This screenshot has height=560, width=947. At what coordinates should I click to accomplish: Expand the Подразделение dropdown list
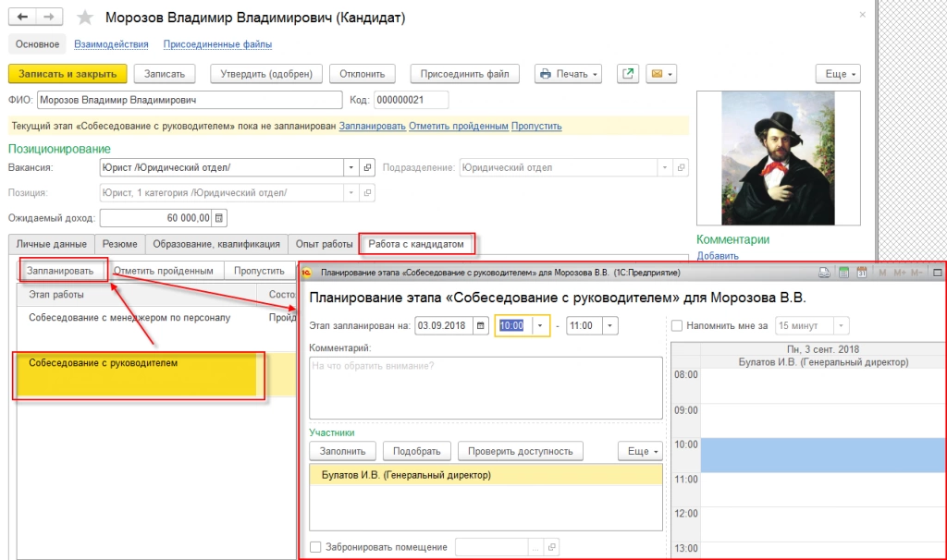664,167
